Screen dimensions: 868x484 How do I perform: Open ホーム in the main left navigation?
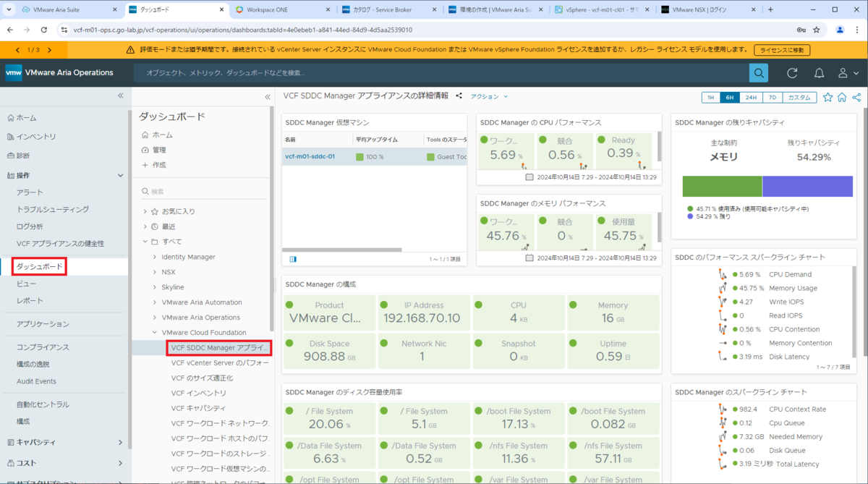(26, 118)
